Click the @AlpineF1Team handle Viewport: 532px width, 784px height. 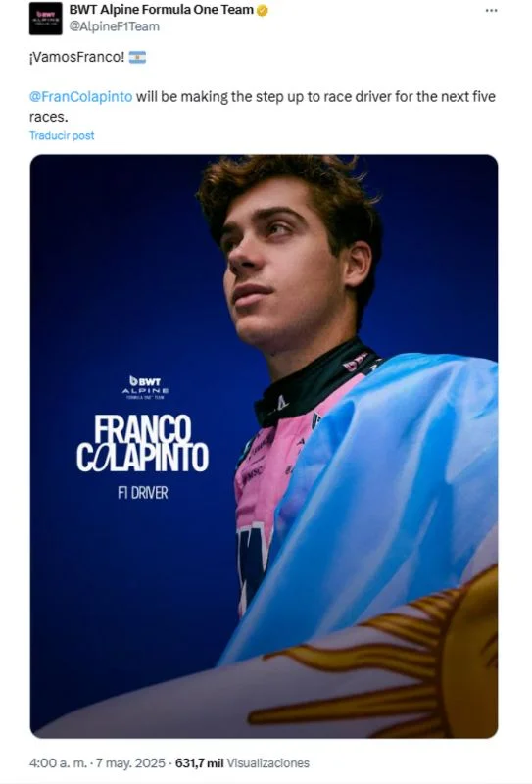114,26
